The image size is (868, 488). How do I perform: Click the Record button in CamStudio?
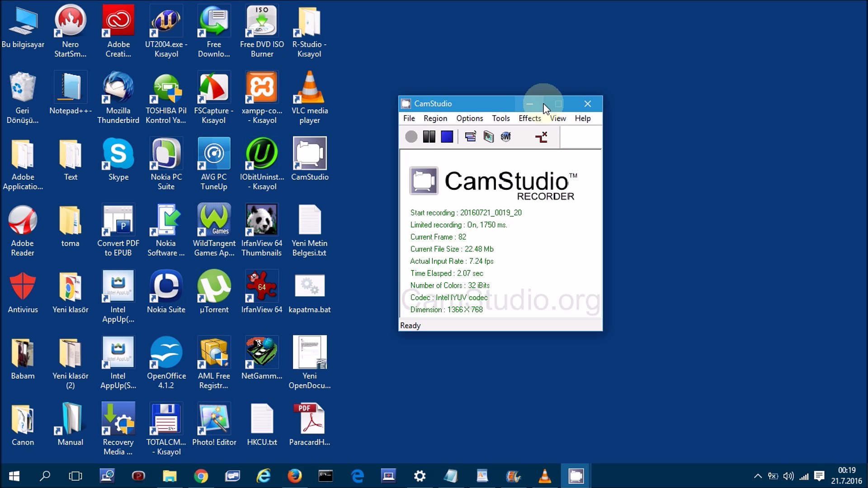[411, 136]
